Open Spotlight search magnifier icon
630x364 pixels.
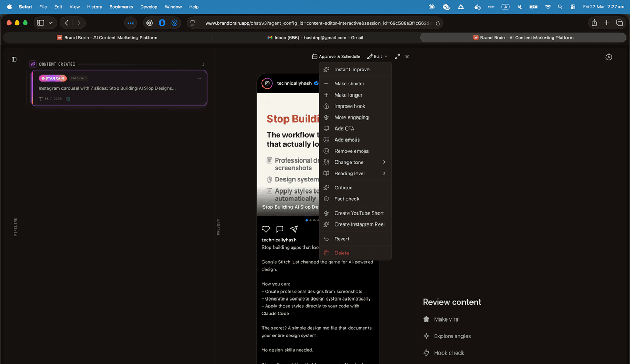[x=560, y=7]
